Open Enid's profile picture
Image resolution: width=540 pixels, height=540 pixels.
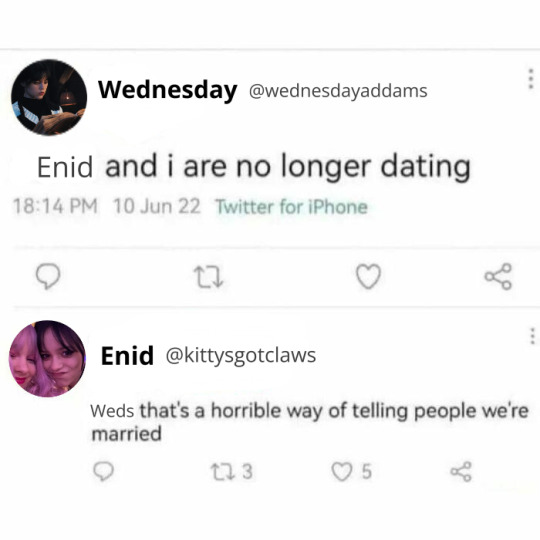pyautogui.click(x=47, y=359)
